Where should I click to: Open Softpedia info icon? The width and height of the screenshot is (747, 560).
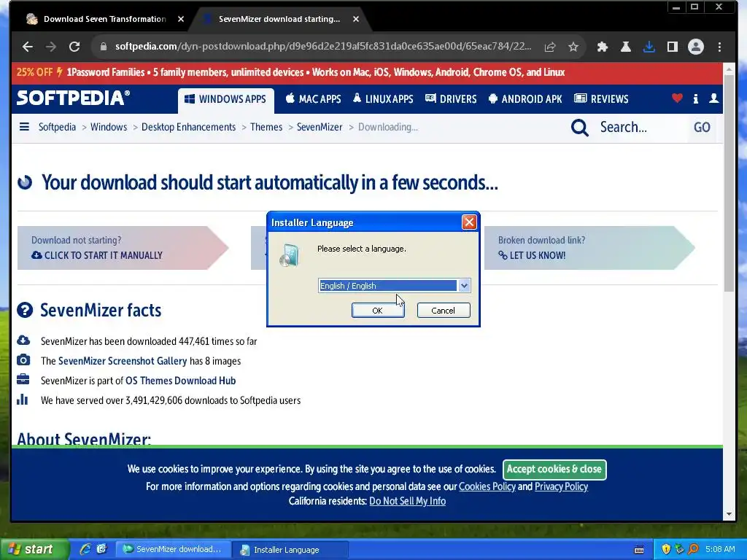pos(695,98)
